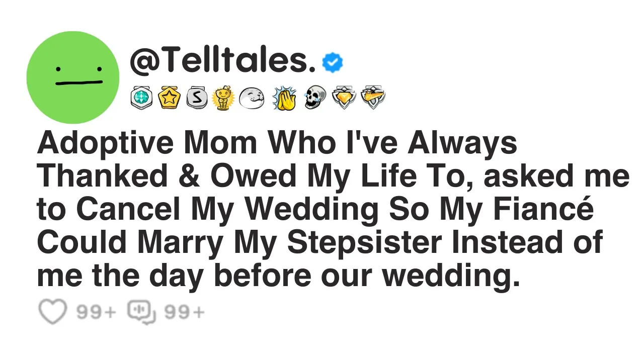Select the white seal award icon
The height and width of the screenshot is (362, 644).
[251, 98]
